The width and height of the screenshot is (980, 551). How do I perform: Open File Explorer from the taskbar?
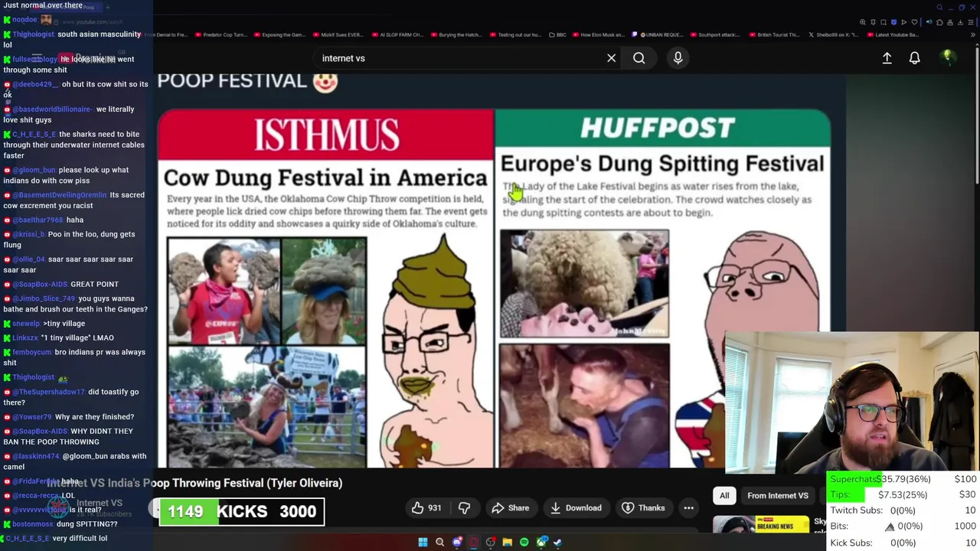[x=507, y=542]
